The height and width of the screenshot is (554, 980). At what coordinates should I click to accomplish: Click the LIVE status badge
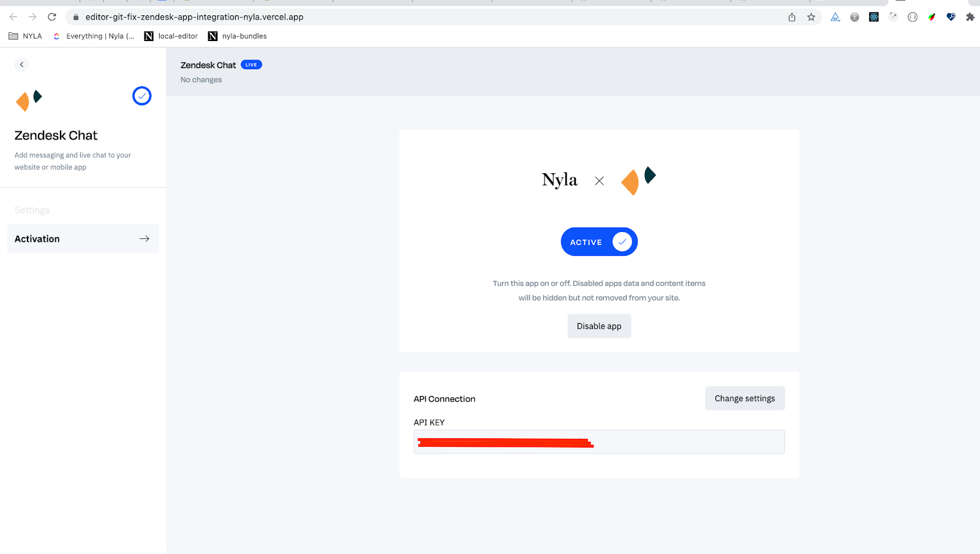pyautogui.click(x=251, y=64)
